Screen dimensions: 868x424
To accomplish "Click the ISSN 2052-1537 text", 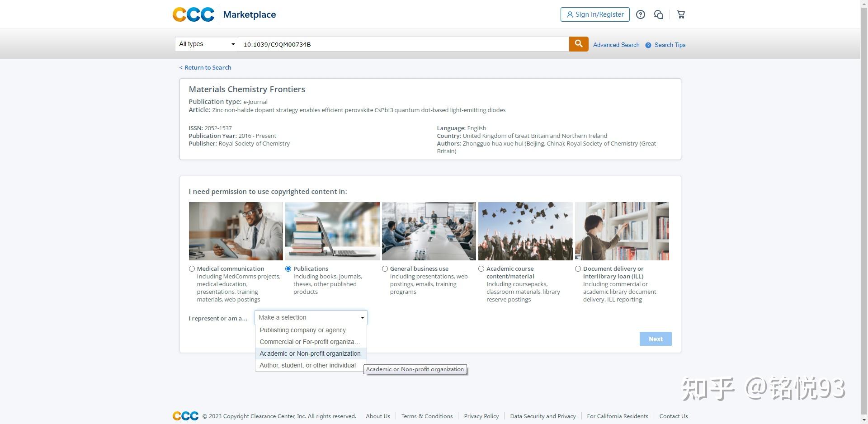I will [210, 128].
